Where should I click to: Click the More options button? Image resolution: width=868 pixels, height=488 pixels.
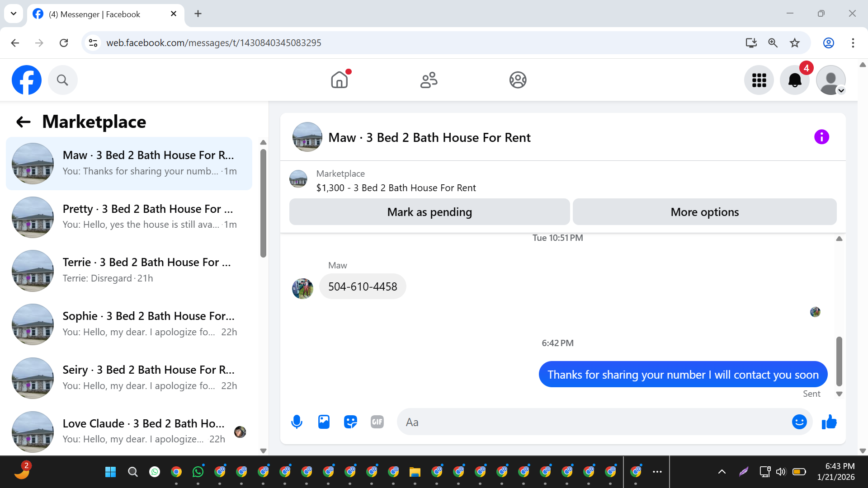(x=704, y=212)
